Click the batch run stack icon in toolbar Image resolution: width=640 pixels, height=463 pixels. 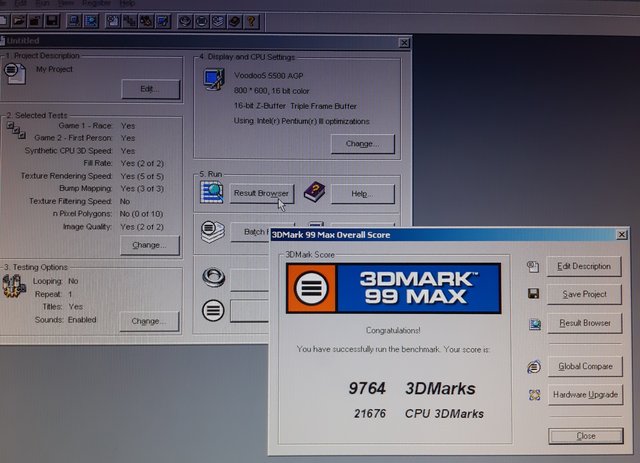click(218, 21)
